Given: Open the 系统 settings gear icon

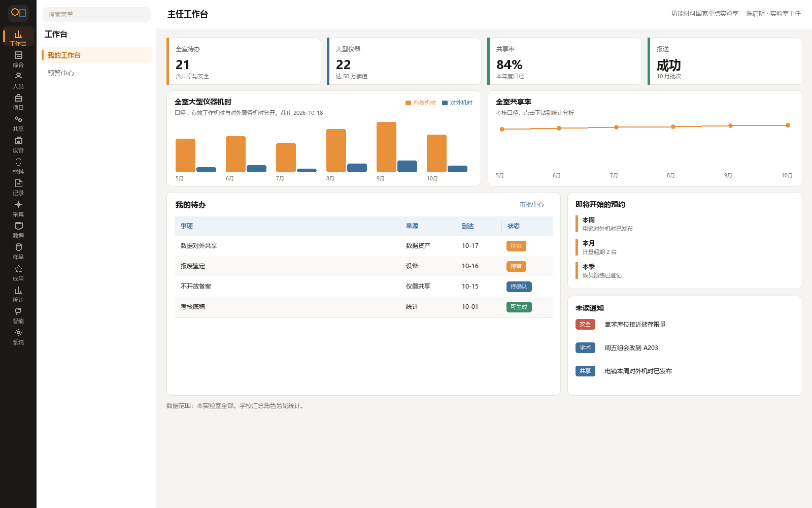Looking at the screenshot, I should coord(18,336).
